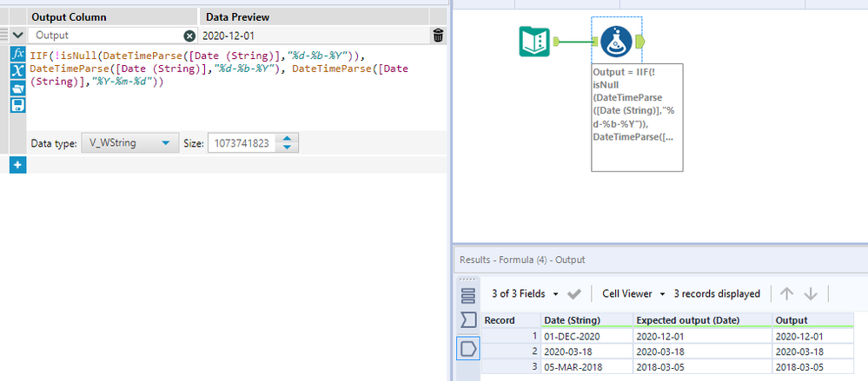The width and height of the screenshot is (868, 381).
Task: Open the 3 of 3 Fields dropdown
Action: pos(525,293)
